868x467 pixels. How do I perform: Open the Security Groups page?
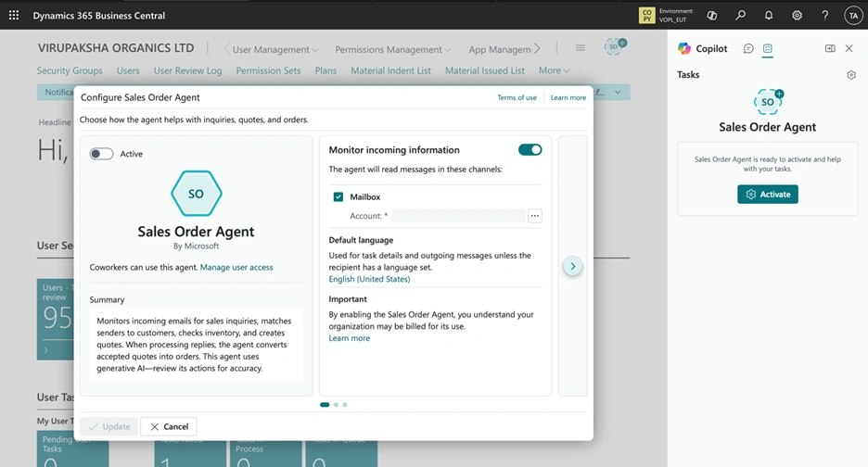pyautogui.click(x=70, y=70)
